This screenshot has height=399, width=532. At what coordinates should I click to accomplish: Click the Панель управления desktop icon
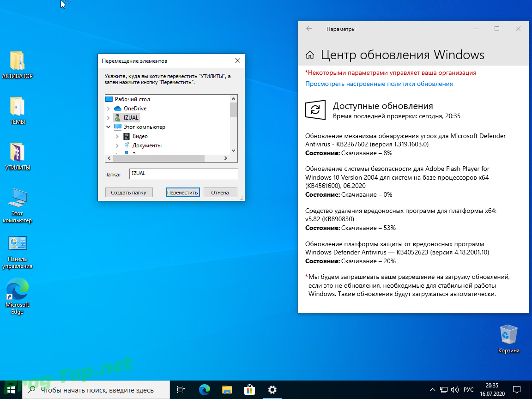coord(17,244)
